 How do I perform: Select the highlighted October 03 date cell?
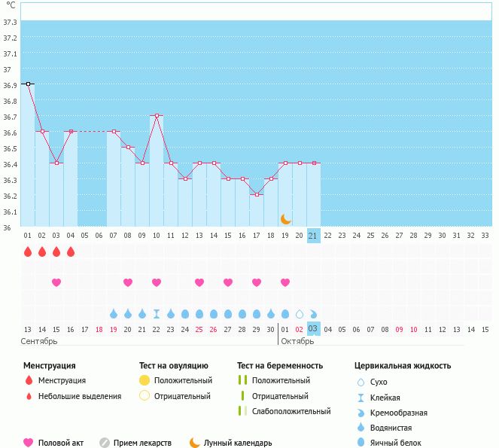click(x=313, y=328)
